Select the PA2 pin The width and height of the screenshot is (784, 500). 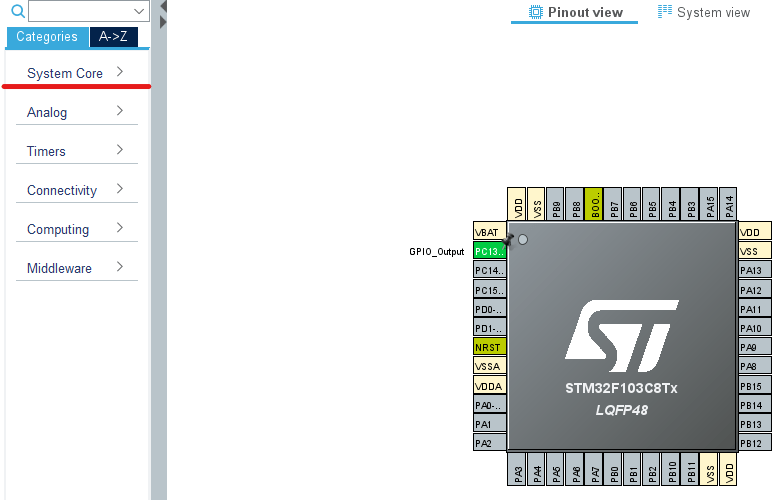point(490,442)
